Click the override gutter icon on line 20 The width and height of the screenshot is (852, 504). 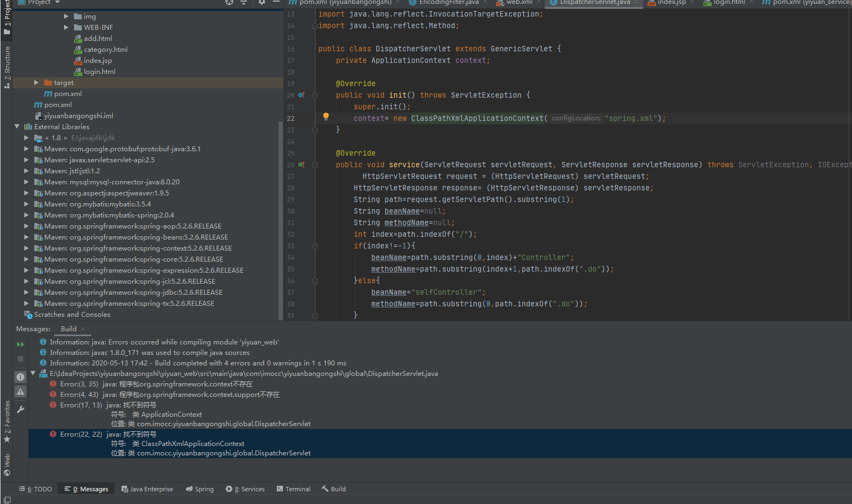click(x=301, y=95)
